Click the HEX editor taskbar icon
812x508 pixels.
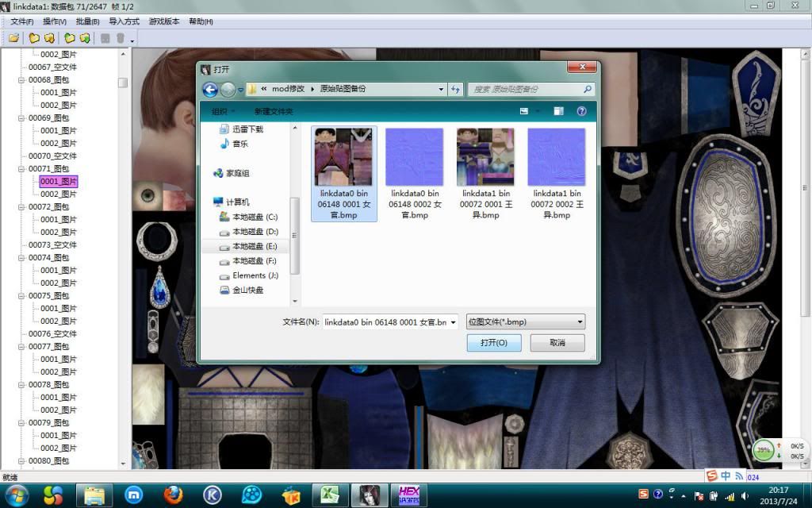tap(408, 495)
